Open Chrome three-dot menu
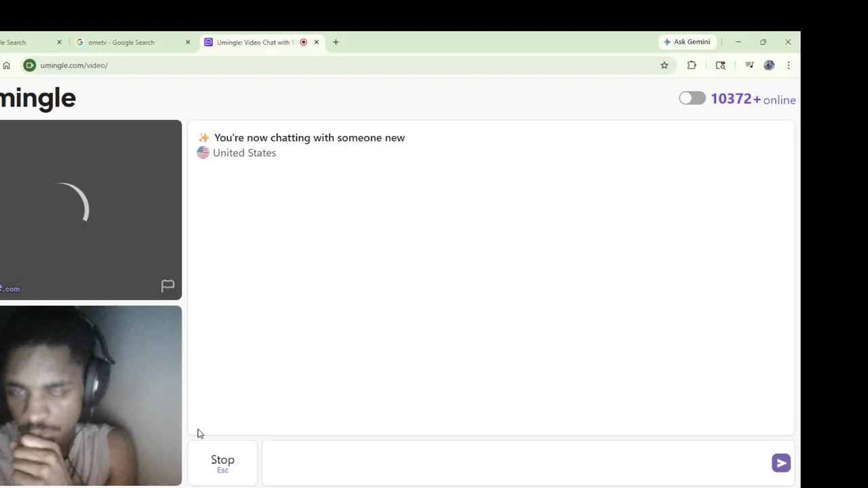This screenshot has height=488, width=868. point(788,65)
